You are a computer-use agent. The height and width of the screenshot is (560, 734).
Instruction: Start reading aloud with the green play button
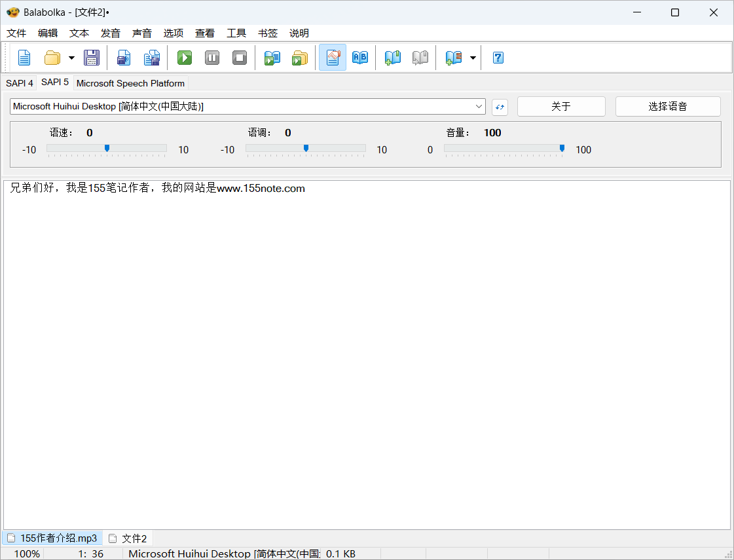[x=185, y=58]
